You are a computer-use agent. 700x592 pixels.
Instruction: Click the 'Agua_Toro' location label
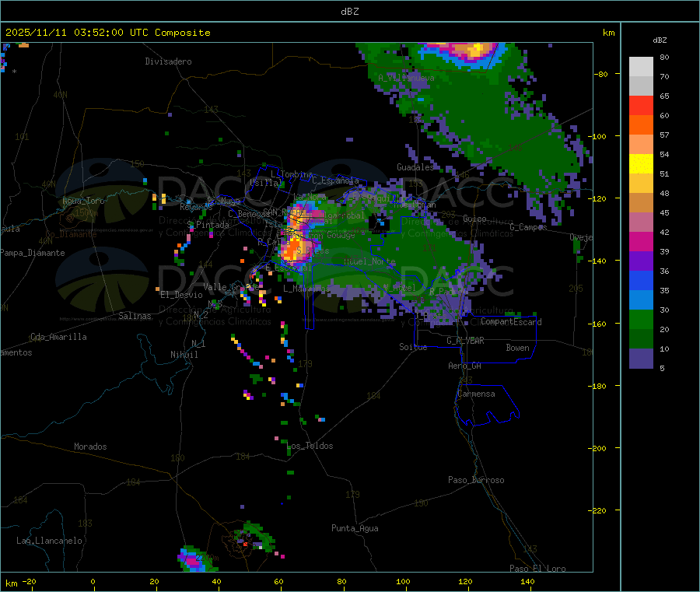click(x=83, y=201)
